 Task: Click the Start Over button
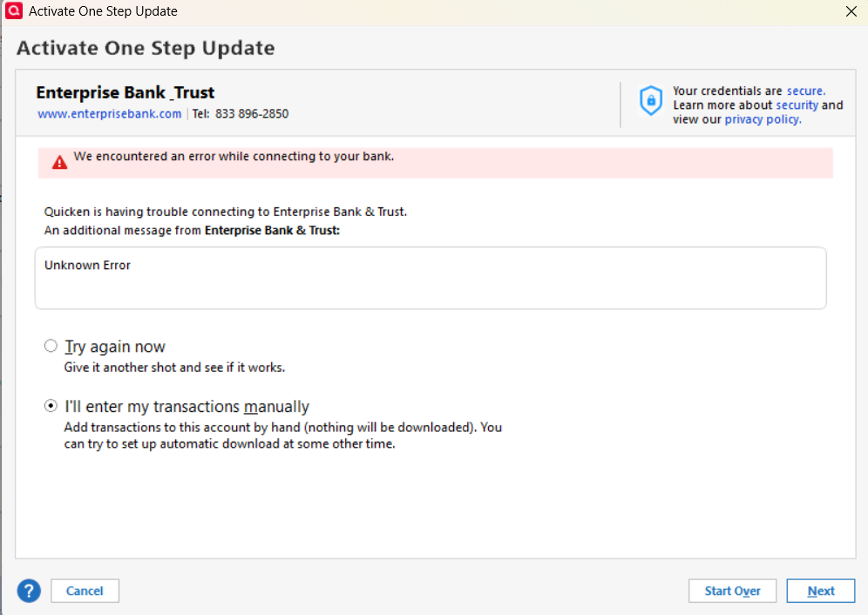732,591
